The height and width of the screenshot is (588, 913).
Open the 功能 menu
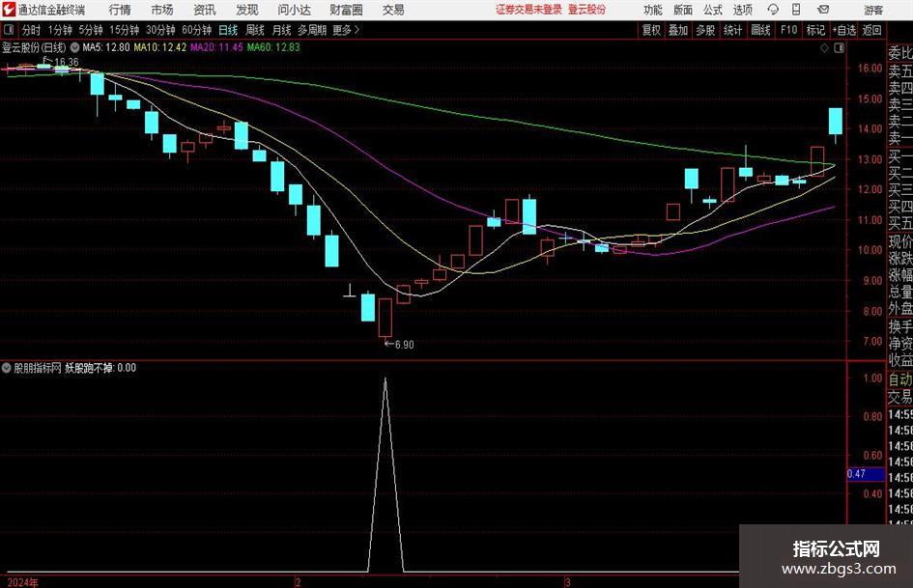point(653,10)
